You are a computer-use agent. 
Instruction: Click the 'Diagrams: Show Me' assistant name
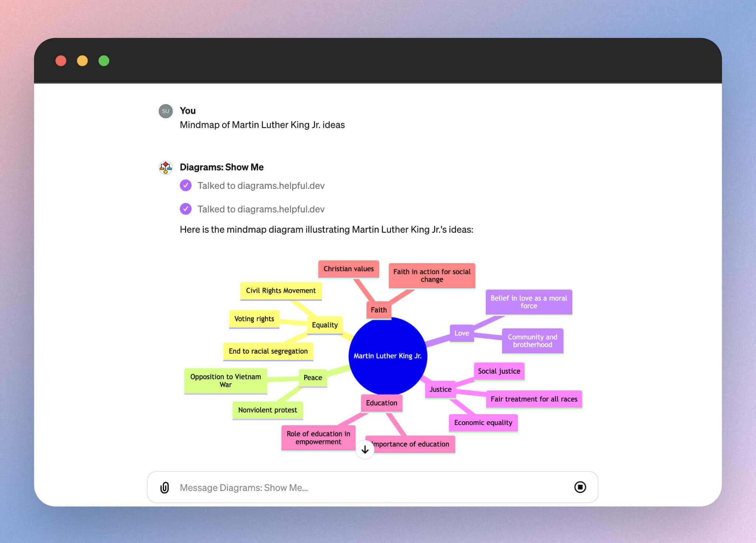[221, 167]
